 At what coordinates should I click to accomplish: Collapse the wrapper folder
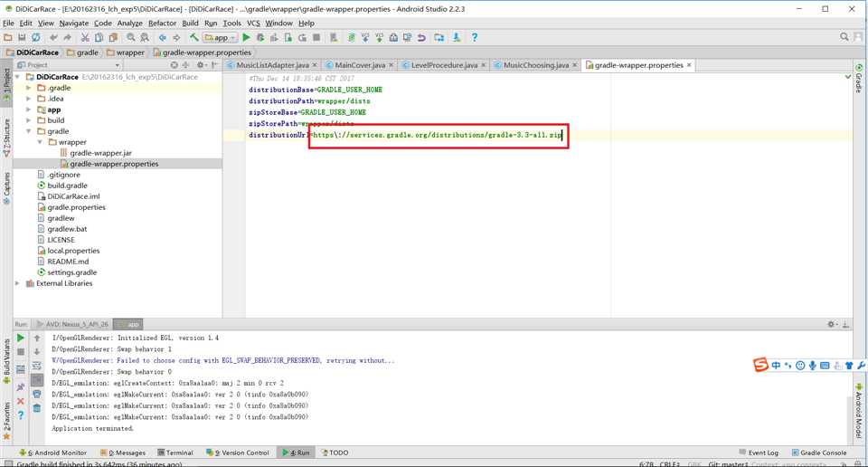40,142
